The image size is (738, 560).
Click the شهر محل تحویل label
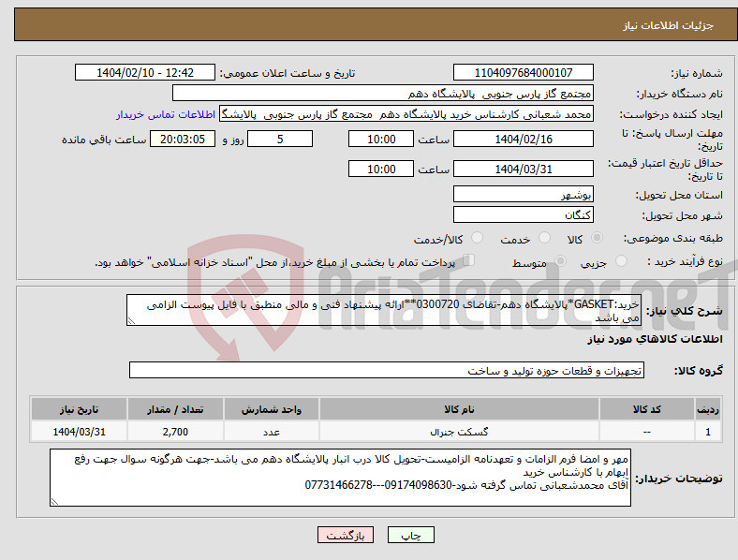click(x=683, y=215)
